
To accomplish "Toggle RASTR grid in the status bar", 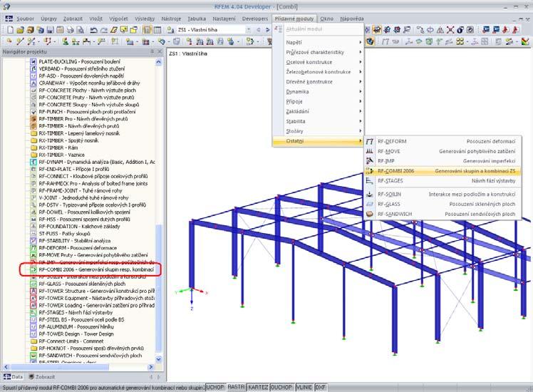I will coord(236,387).
